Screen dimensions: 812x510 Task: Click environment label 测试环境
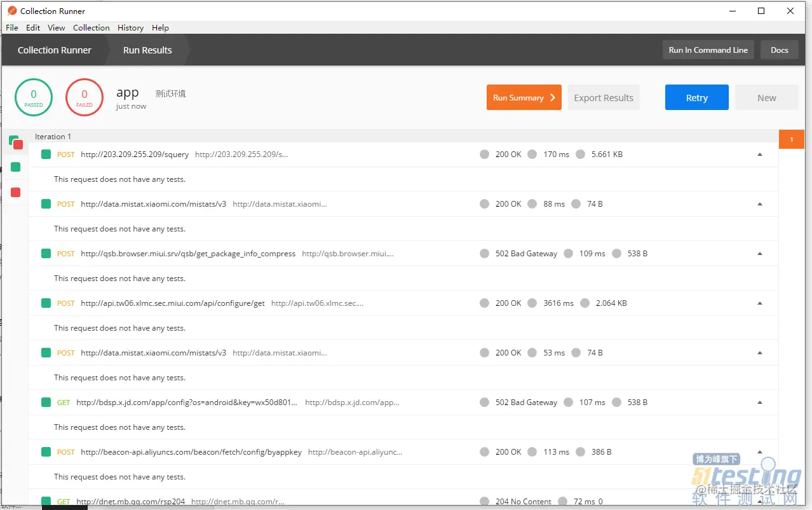click(170, 93)
